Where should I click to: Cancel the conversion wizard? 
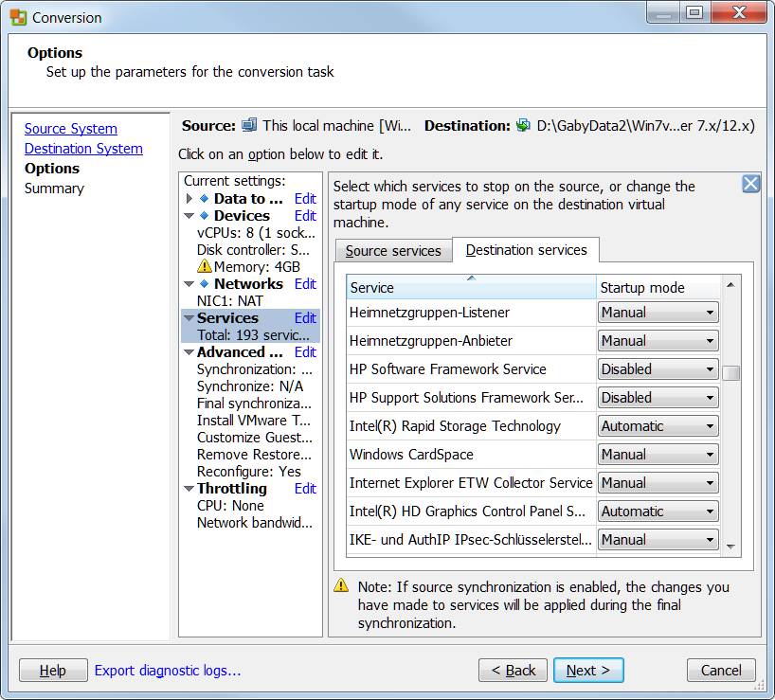point(721,671)
